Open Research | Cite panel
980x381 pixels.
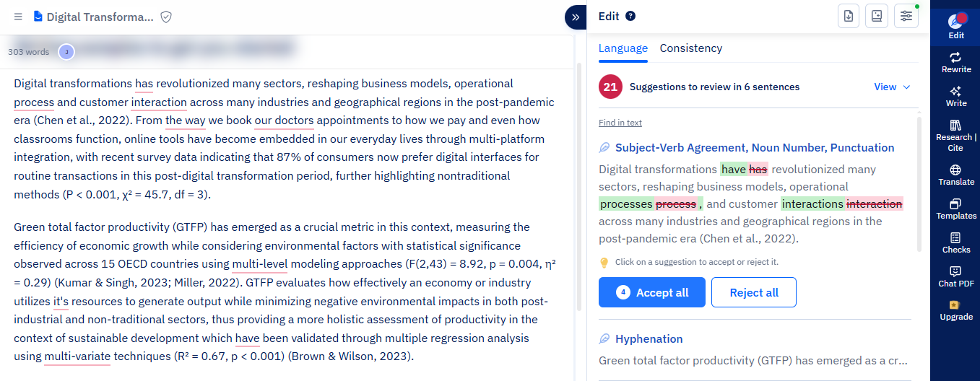(955, 135)
